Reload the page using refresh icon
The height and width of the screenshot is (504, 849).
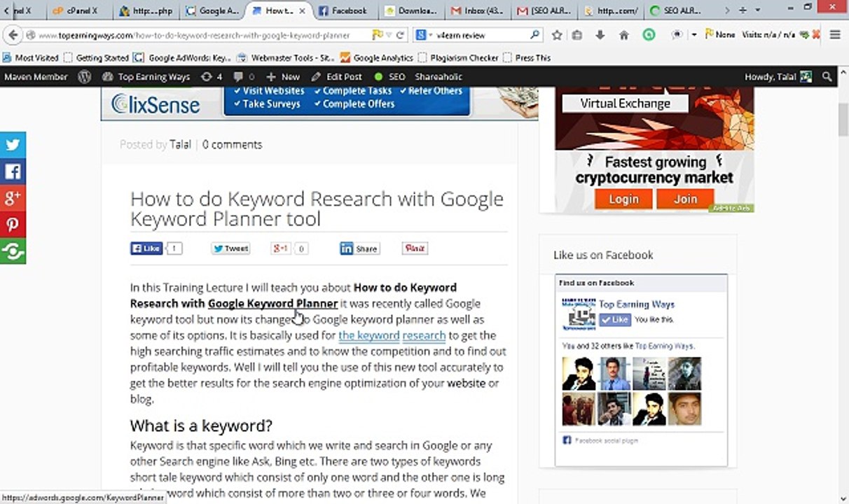click(x=400, y=35)
